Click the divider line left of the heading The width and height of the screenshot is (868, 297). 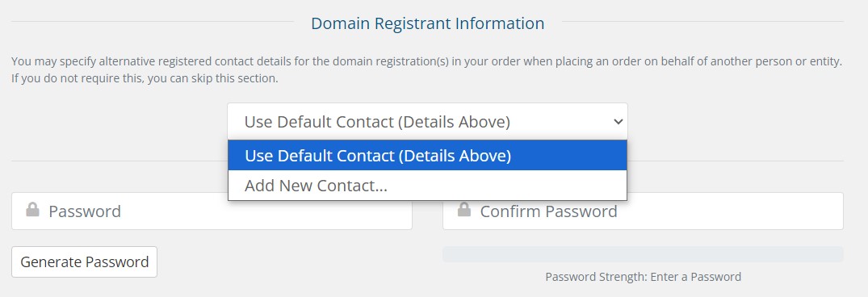point(153,22)
